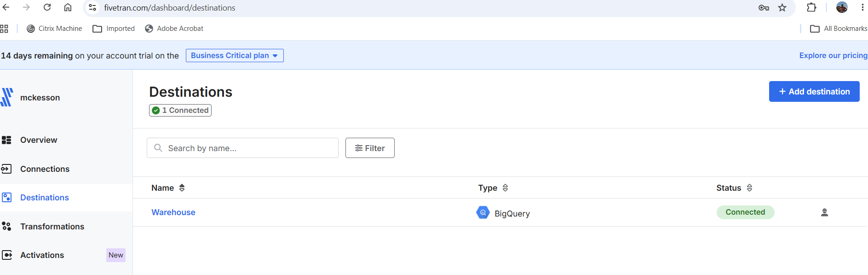Click the 1 Connected status badge
Screen dimensions: 868x275
pyautogui.click(x=180, y=110)
